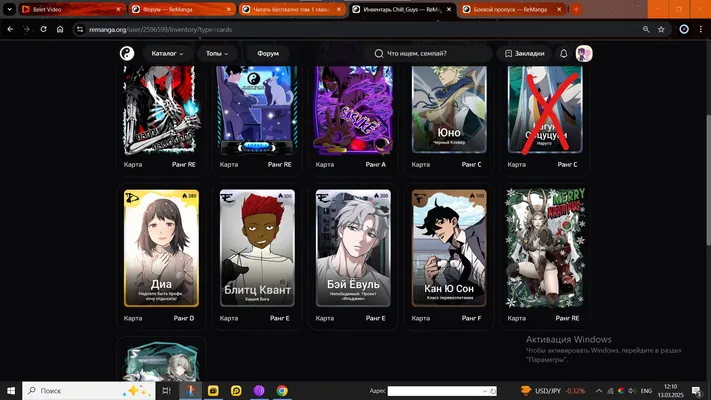Open the yellow app icon after Task View

click(x=213, y=390)
